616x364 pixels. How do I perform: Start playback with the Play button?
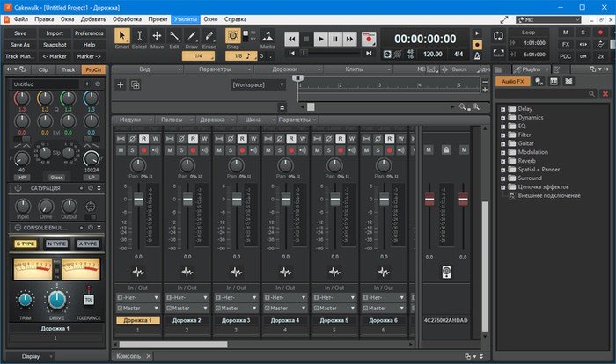click(x=320, y=39)
